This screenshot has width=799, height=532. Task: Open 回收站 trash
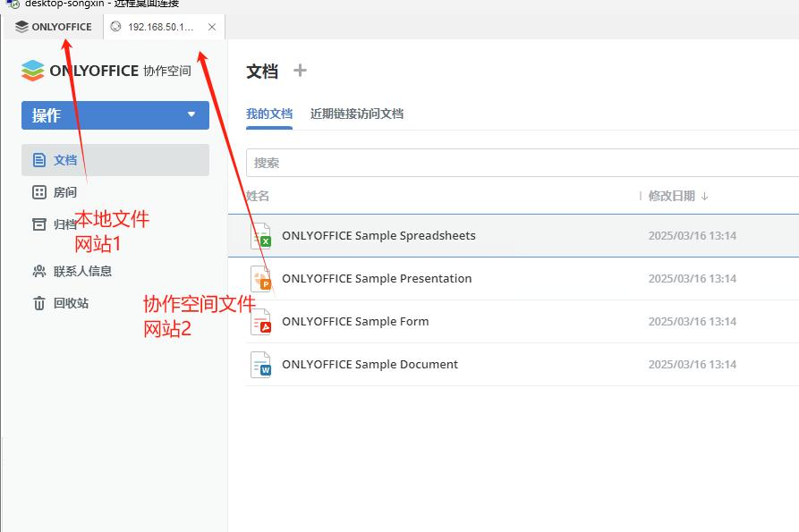[x=71, y=303]
